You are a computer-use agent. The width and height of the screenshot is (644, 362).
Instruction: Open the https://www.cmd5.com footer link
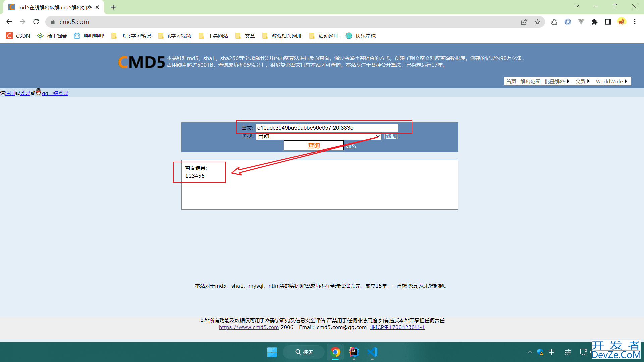(x=249, y=327)
